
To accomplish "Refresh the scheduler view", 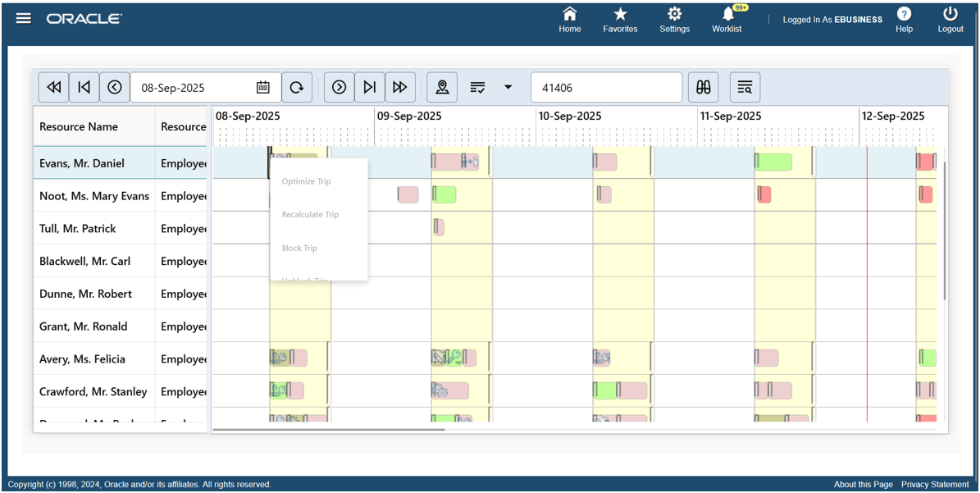I will click(x=297, y=87).
